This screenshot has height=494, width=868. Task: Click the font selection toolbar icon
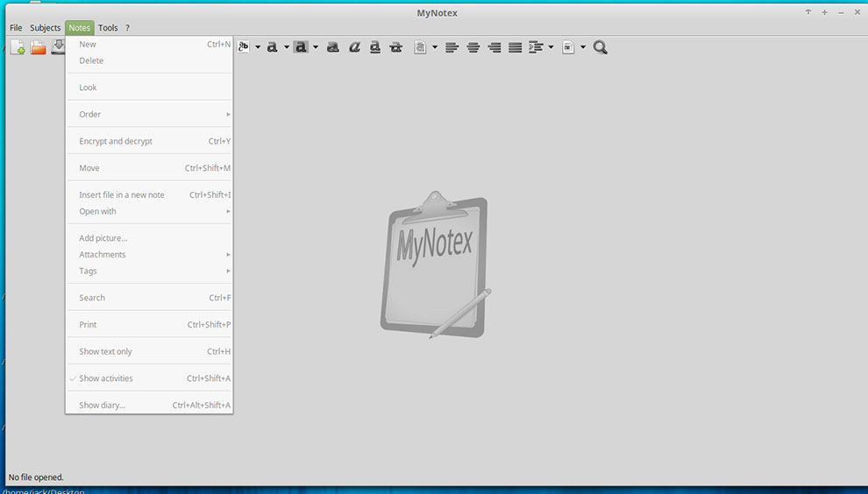coord(244,47)
